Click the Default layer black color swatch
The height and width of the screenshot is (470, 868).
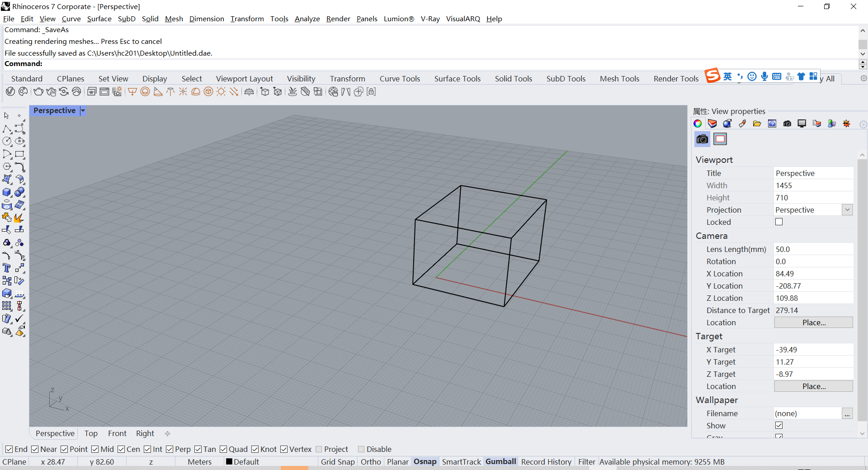tap(229, 462)
